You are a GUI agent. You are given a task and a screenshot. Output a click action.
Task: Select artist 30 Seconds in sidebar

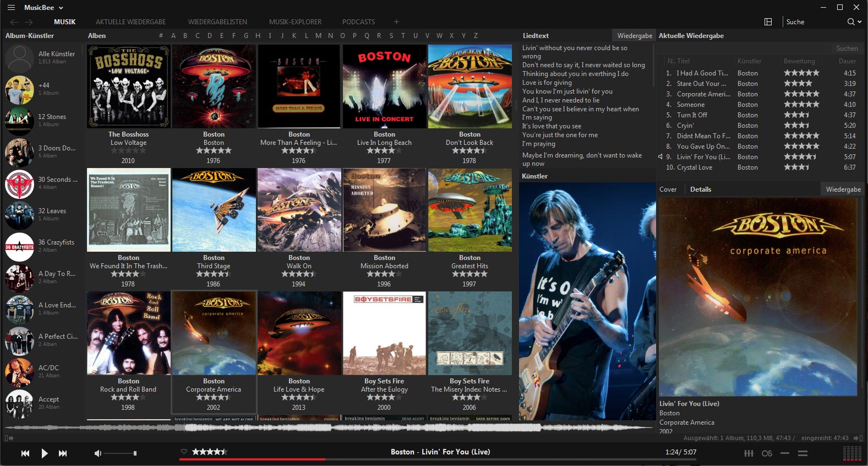[x=43, y=183]
